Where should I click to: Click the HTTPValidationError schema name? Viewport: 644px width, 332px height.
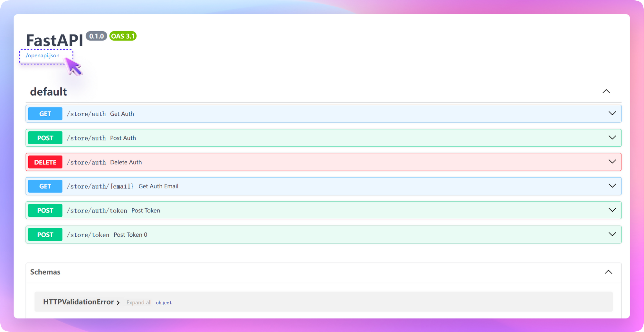pos(78,302)
